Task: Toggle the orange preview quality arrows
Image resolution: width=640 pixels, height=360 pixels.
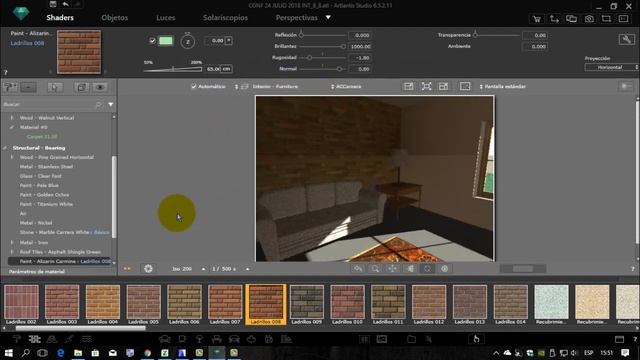Action: coord(127,269)
